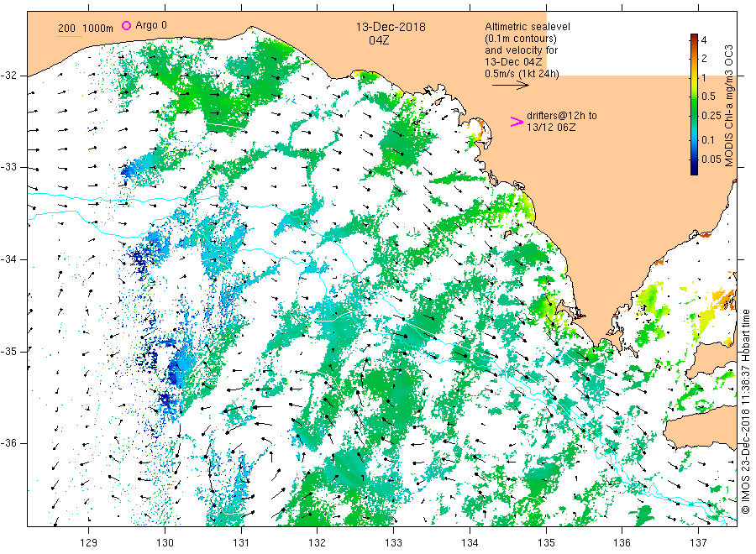Click the '13/12 06Z' drifter time label
This screenshot has width=756, height=554.
pyautogui.click(x=550, y=128)
